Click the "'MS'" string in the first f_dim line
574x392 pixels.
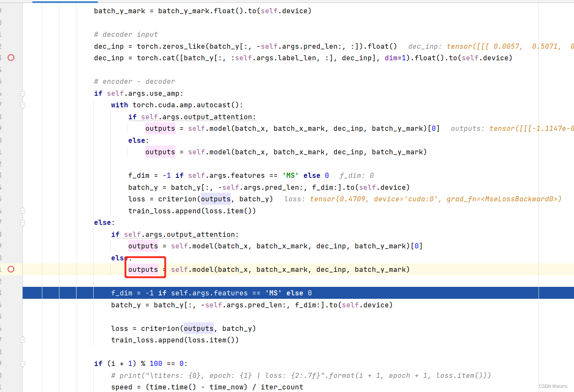pyautogui.click(x=291, y=176)
